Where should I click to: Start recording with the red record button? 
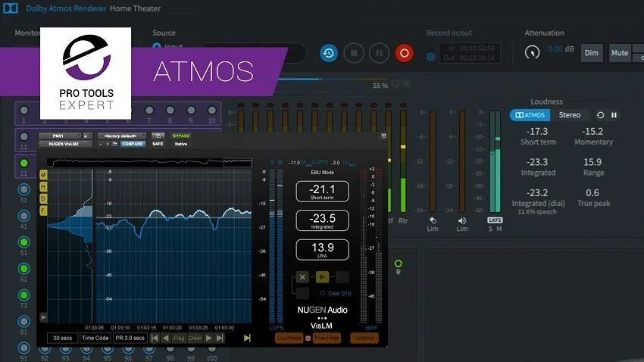404,53
